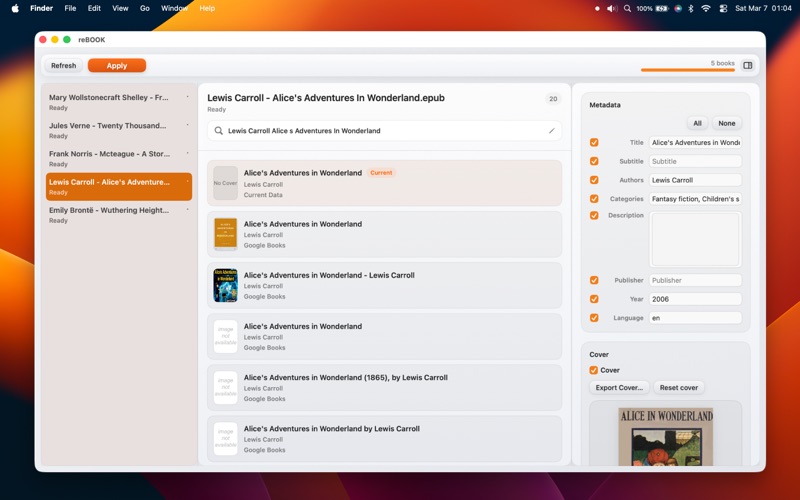Open Control Center in menu bar
This screenshot has width=800, height=500.
(723, 8)
